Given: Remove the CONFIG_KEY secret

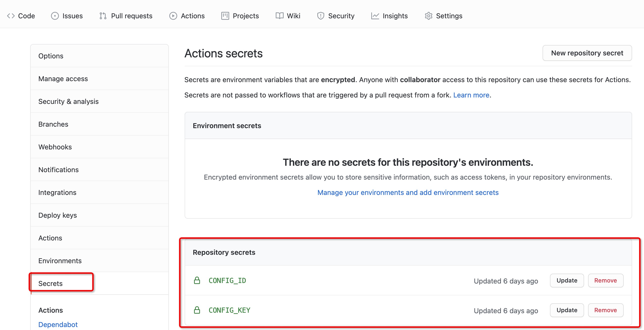Looking at the screenshot, I should pyautogui.click(x=605, y=310).
